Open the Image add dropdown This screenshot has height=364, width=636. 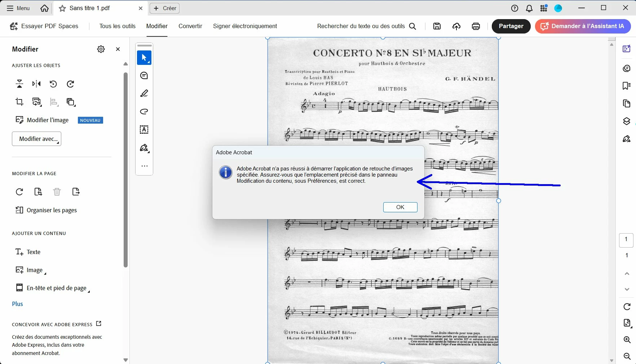(31, 270)
